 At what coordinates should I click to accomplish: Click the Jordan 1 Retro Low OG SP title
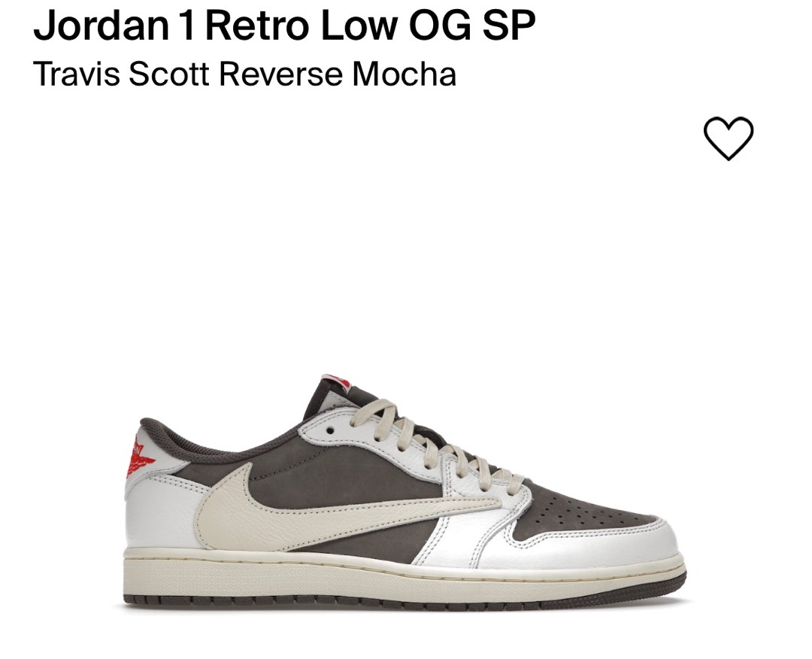[284, 25]
